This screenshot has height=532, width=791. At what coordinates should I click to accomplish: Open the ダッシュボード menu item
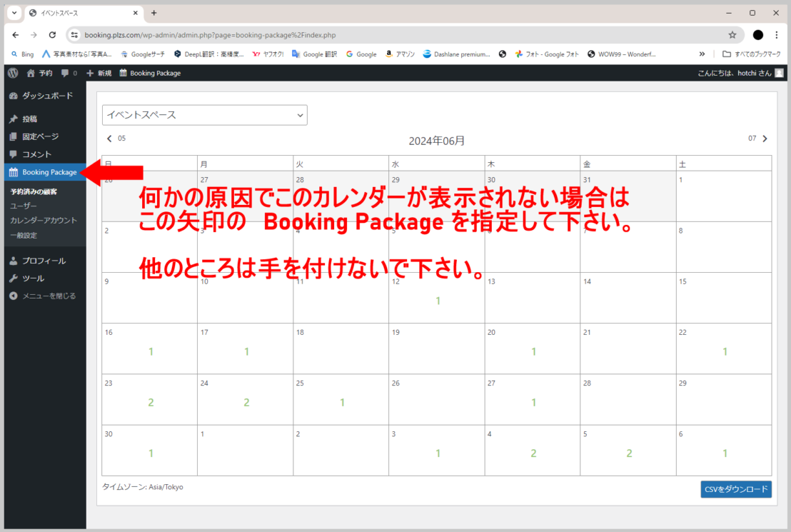click(x=47, y=96)
